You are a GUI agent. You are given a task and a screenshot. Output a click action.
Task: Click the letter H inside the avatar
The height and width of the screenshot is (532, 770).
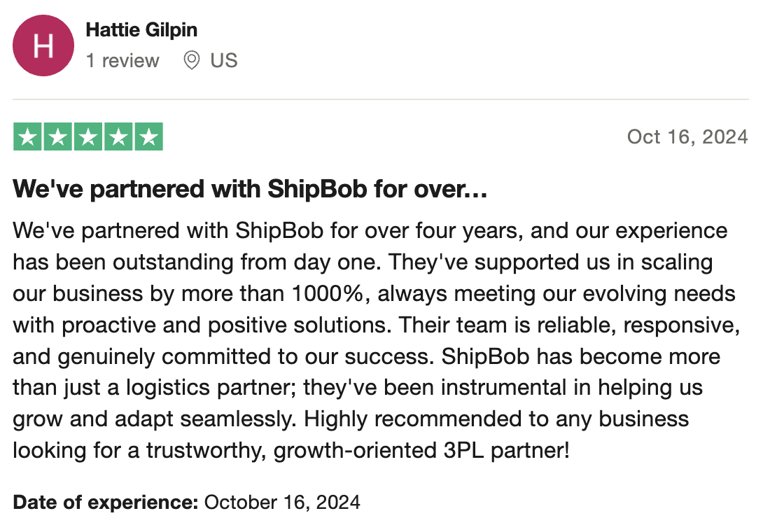[43, 45]
